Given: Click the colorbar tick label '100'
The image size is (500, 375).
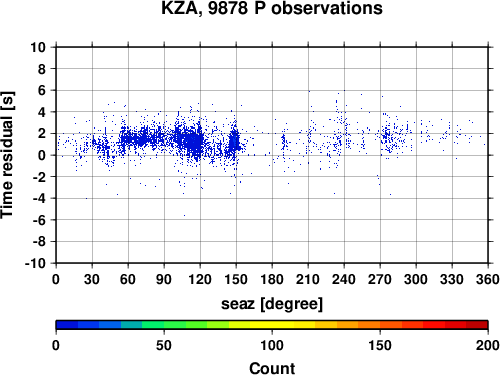Looking at the screenshot, I should click(272, 345).
